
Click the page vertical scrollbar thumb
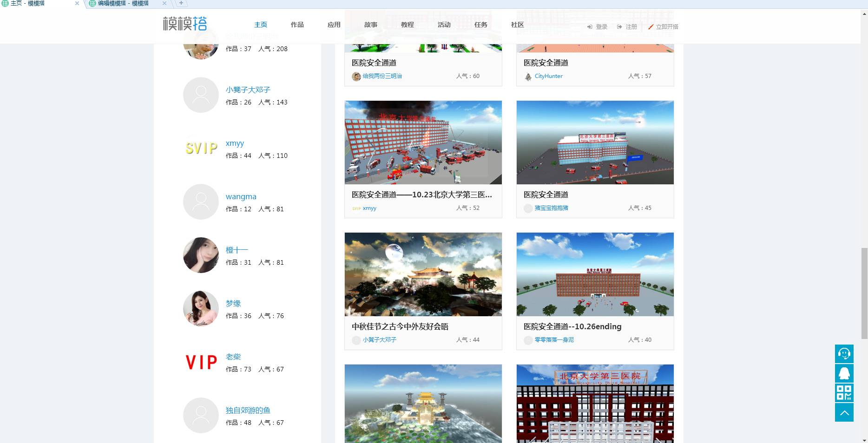[864, 293]
